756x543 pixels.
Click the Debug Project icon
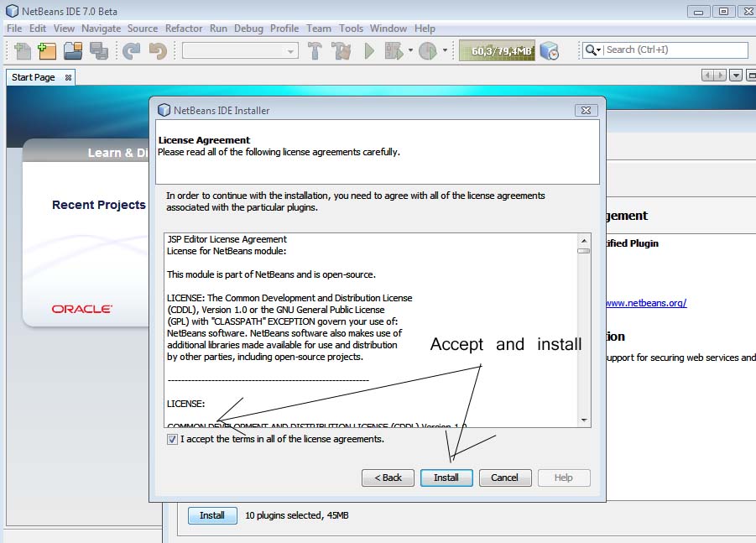(394, 50)
